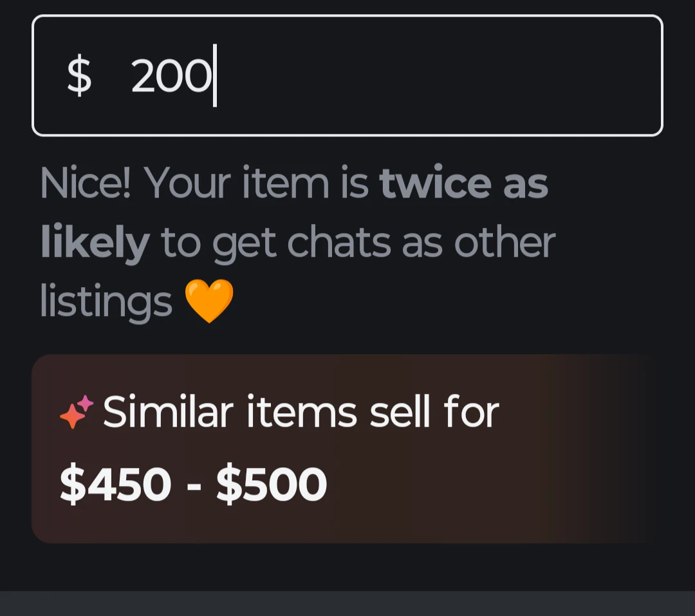Focus the price input showing 200

coord(347,75)
